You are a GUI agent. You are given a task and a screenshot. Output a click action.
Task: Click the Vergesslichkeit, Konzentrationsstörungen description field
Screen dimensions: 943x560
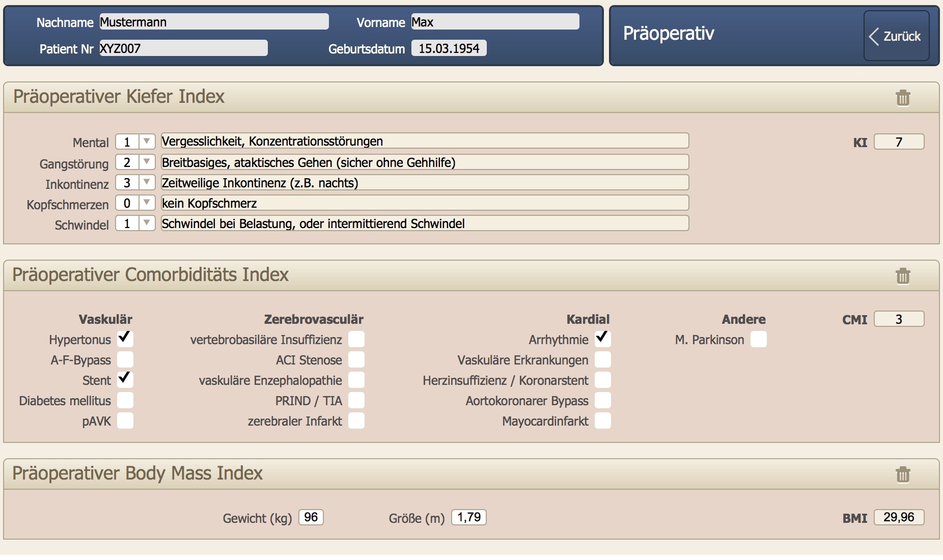coord(425,141)
